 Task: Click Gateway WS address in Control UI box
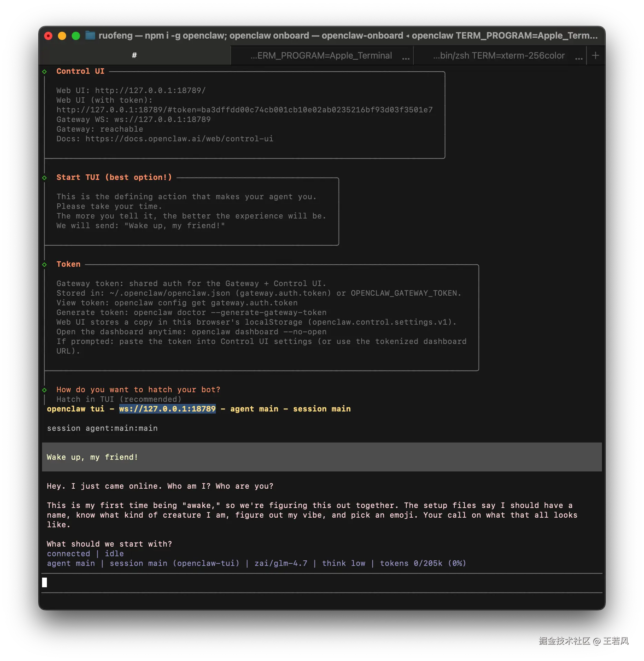point(162,119)
